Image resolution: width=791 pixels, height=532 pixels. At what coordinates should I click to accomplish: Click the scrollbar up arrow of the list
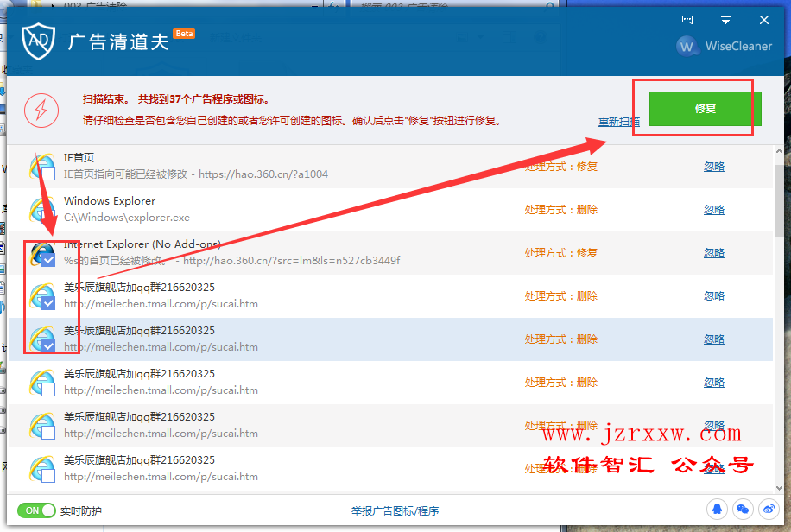coord(779,151)
